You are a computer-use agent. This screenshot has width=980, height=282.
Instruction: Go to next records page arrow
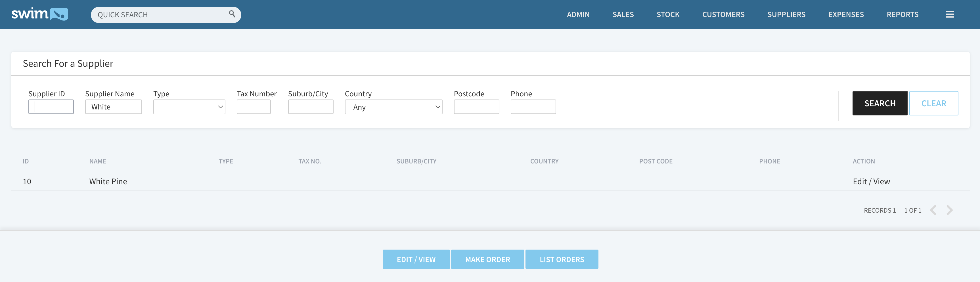pyautogui.click(x=950, y=210)
